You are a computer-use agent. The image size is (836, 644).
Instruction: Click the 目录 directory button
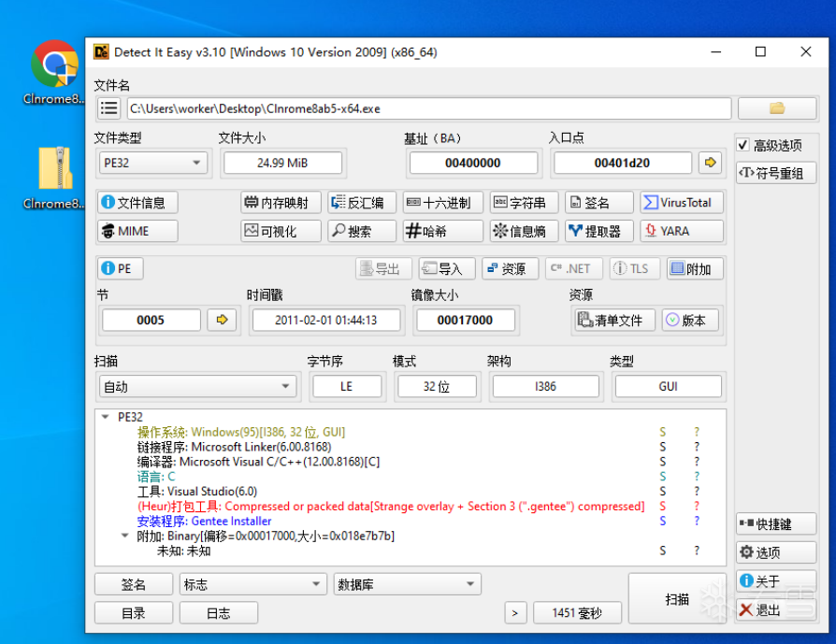point(134,613)
